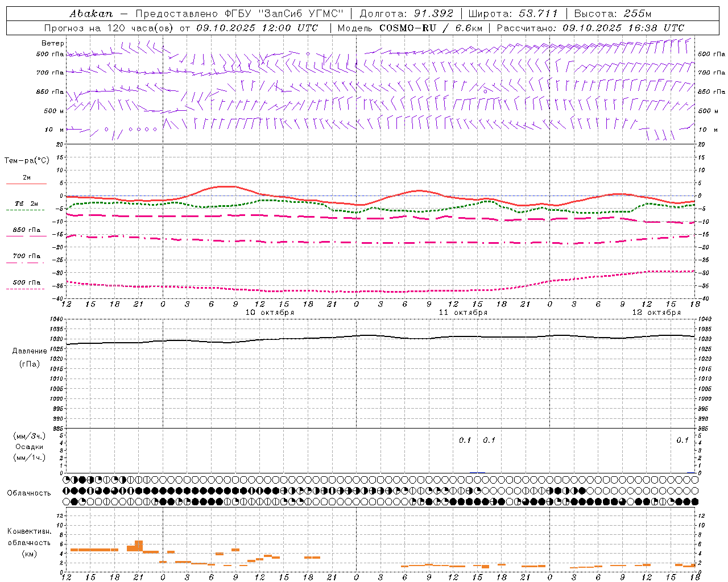Click the "Долгота: 91.392" header value
This screenshot has height=582, width=728.
pyautogui.click(x=407, y=14)
